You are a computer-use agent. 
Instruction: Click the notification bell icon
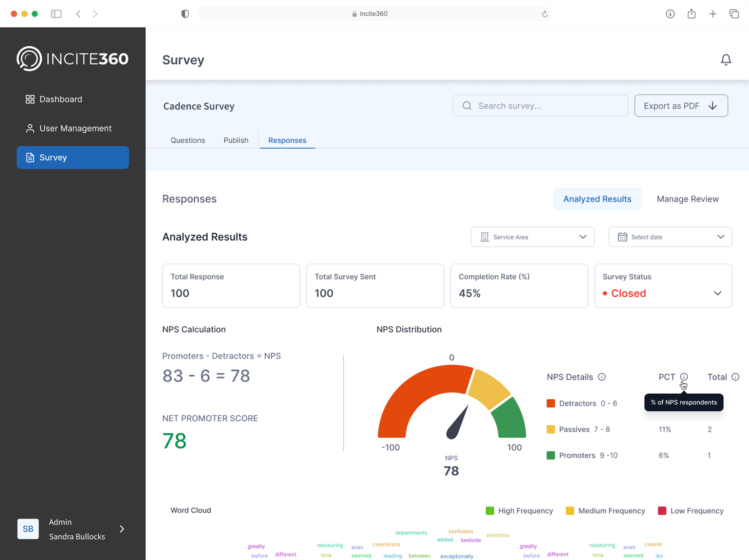726,60
